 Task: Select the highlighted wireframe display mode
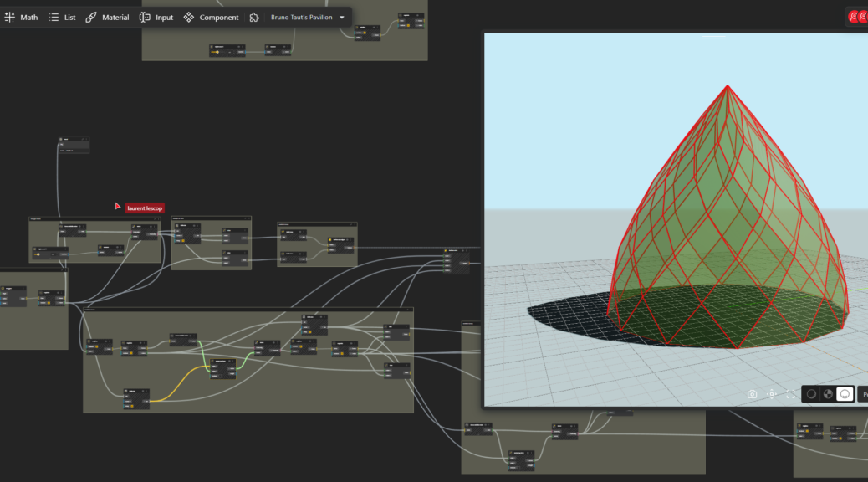coord(845,394)
